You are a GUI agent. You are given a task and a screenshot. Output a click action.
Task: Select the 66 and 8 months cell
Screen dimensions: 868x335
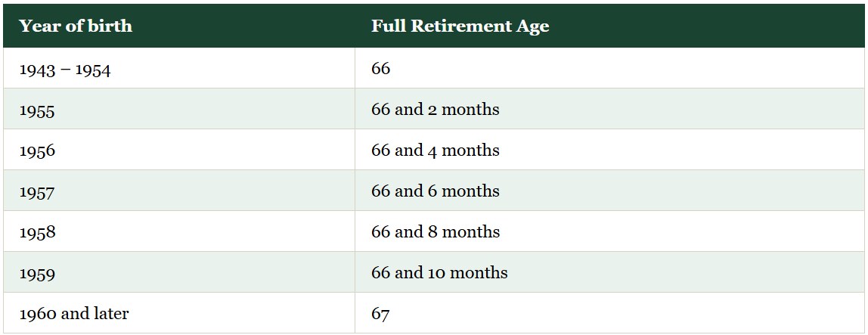[609, 231]
